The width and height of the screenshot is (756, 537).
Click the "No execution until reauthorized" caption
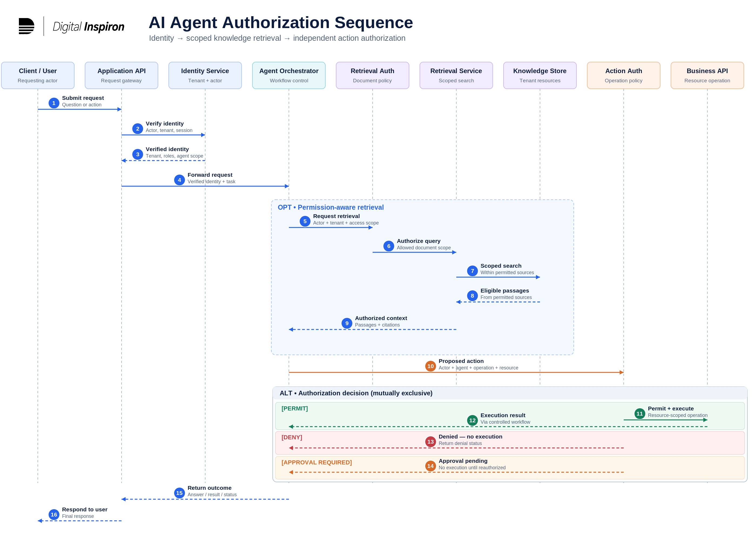point(472,468)
